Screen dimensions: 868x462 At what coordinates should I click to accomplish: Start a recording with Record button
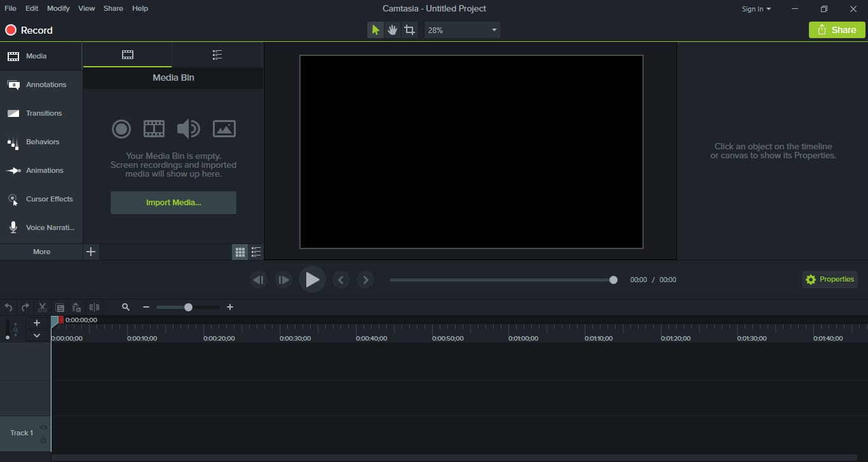coord(29,30)
